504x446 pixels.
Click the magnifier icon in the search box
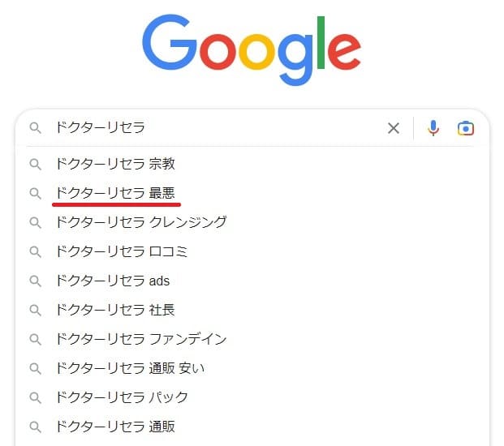coord(36,128)
